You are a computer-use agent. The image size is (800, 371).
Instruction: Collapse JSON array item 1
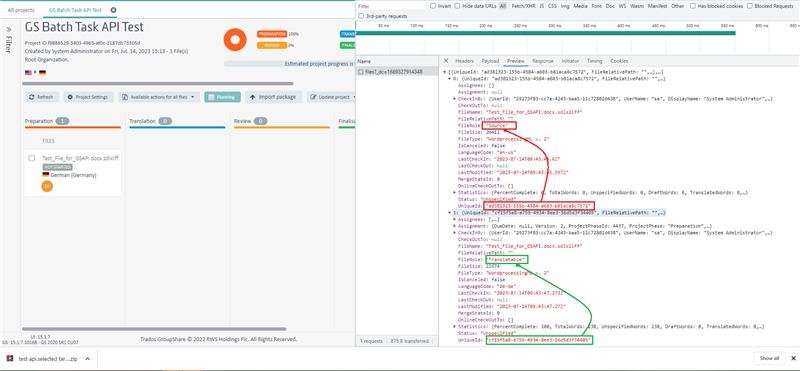click(448, 212)
